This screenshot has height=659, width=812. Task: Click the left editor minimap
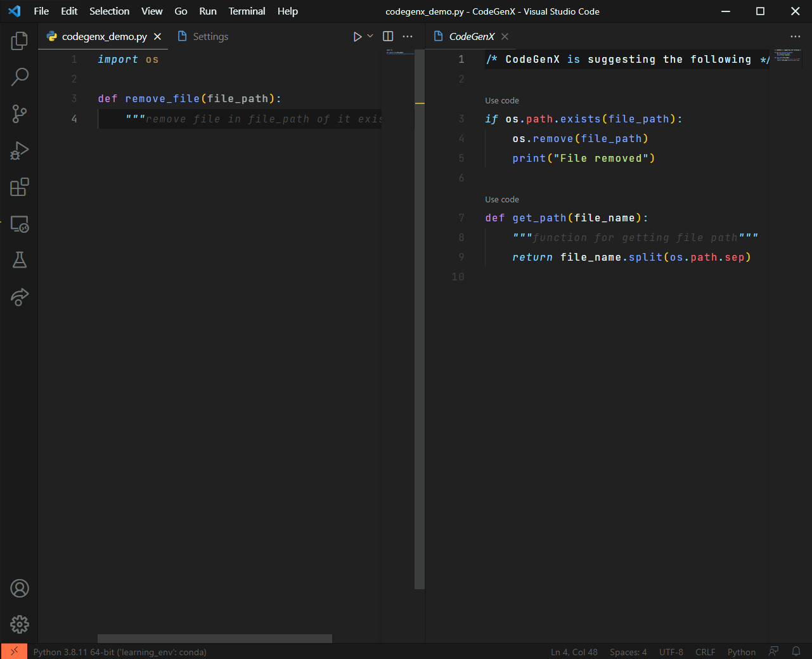(399, 52)
